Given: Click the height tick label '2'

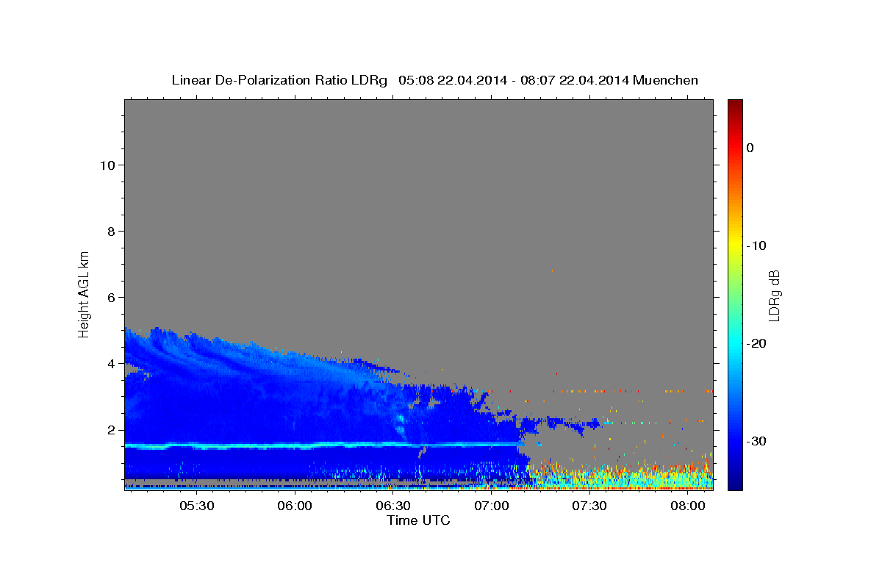Looking at the screenshot, I should pos(110,430).
